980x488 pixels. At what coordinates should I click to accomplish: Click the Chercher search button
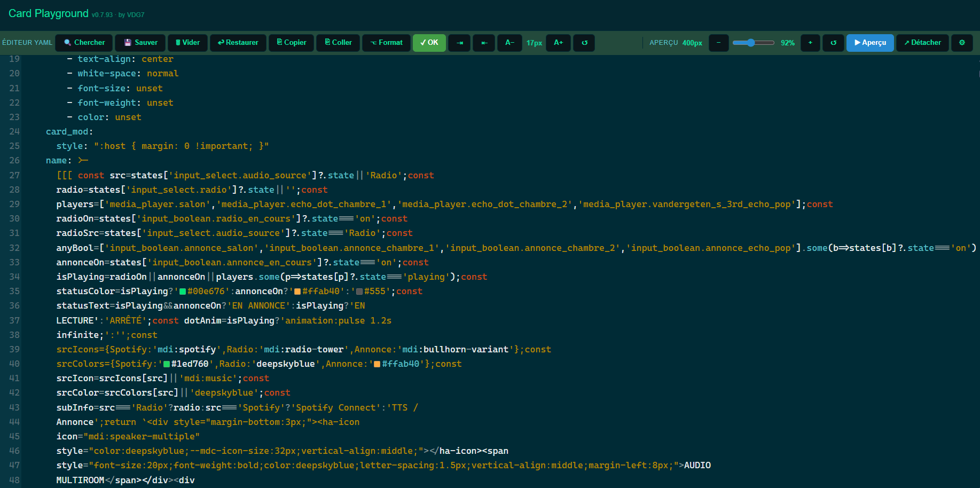click(x=84, y=43)
